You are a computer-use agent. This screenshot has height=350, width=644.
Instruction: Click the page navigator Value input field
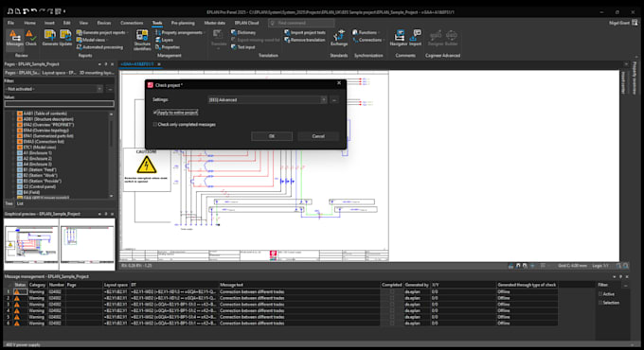59,103
